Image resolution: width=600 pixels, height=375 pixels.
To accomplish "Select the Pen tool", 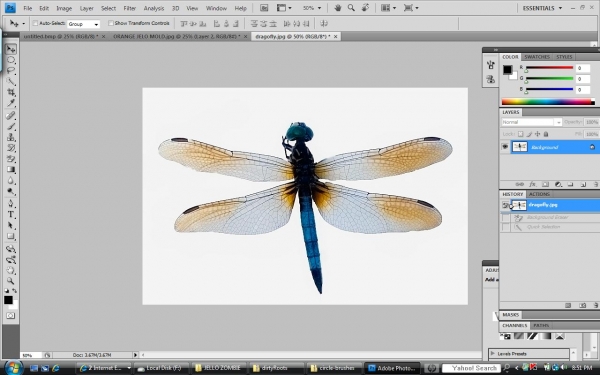I will (x=11, y=203).
